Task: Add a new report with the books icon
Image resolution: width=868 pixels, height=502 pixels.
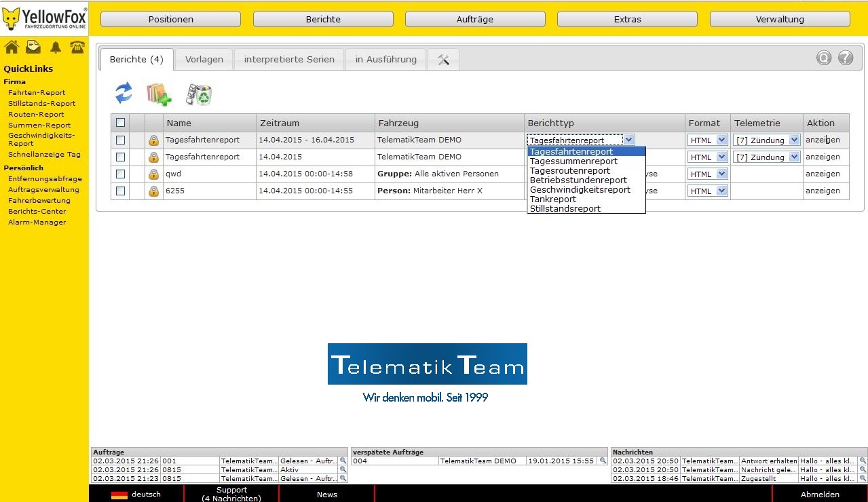Action: coord(159,94)
